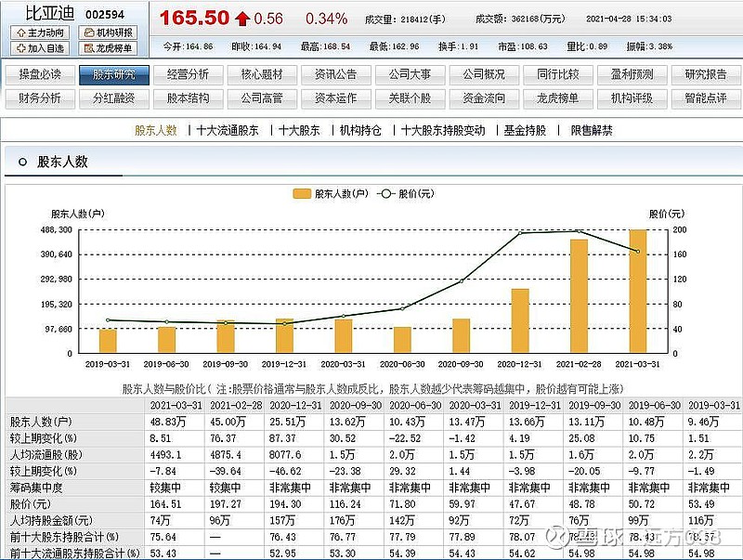Open the 经营分析 tab
Viewport: 743px width, 560px height.
click(188, 74)
